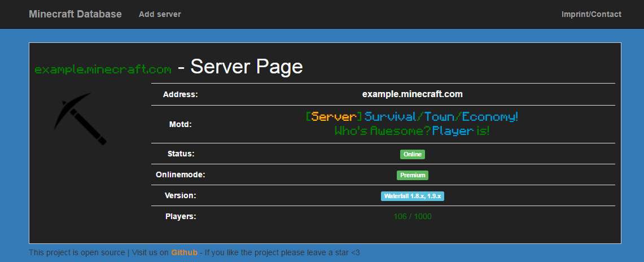The width and height of the screenshot is (644, 262).
Task: Click the Version: label
Action: coord(180,195)
